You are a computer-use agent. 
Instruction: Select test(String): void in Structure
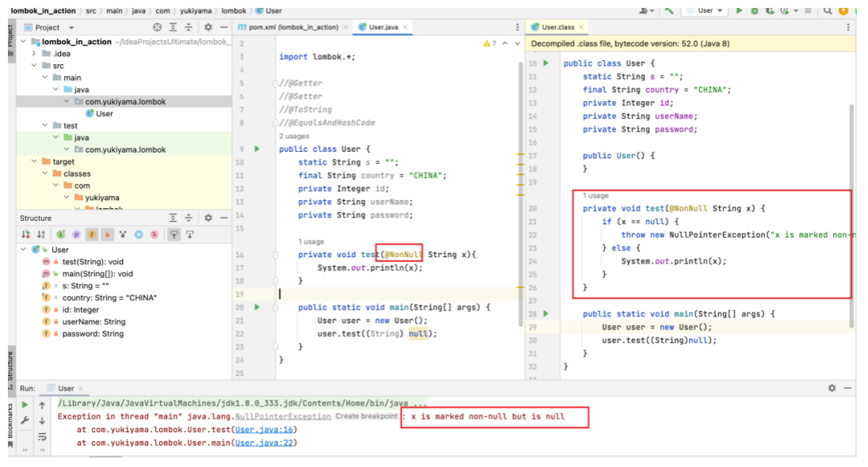tap(93, 262)
